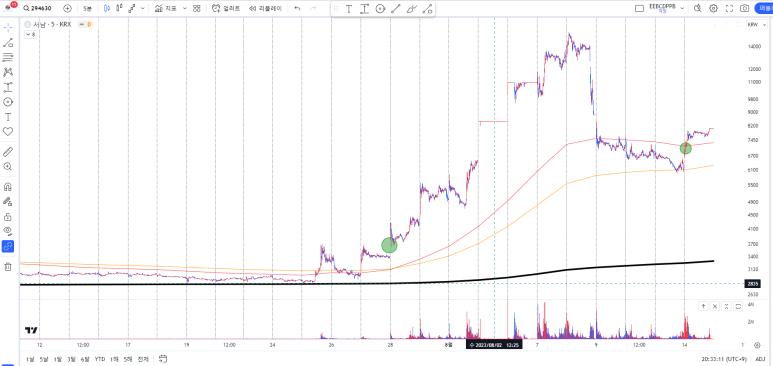
Task: Collapse the indicator legend showing 8
Action: pyautogui.click(x=31, y=35)
